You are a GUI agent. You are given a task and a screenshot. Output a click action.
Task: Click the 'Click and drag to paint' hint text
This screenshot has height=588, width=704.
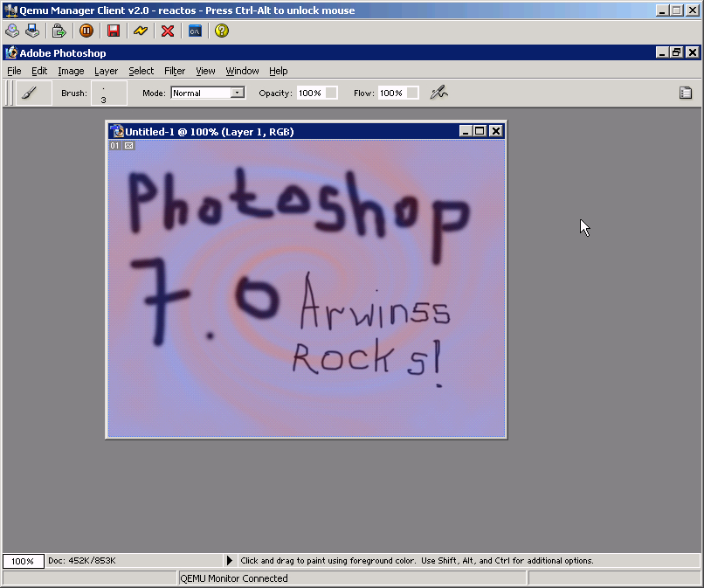(417, 561)
